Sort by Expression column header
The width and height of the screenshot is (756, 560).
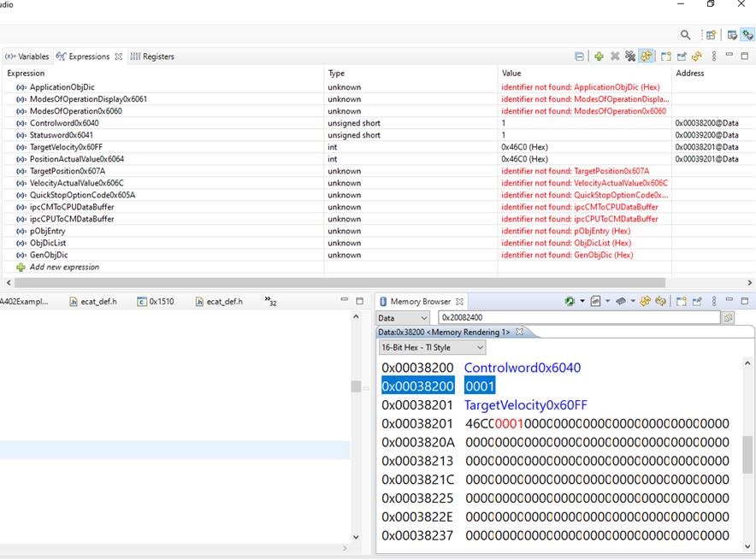pyautogui.click(x=26, y=74)
